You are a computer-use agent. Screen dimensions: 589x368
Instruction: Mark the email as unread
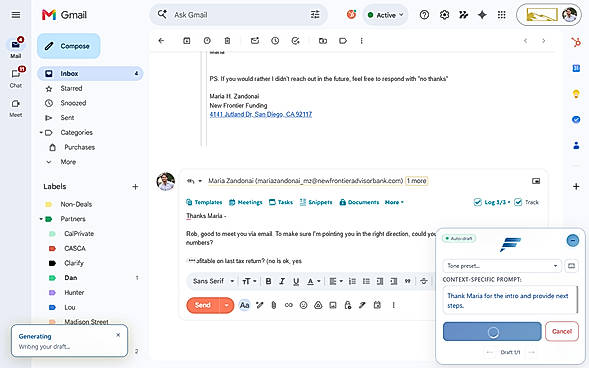coord(255,41)
